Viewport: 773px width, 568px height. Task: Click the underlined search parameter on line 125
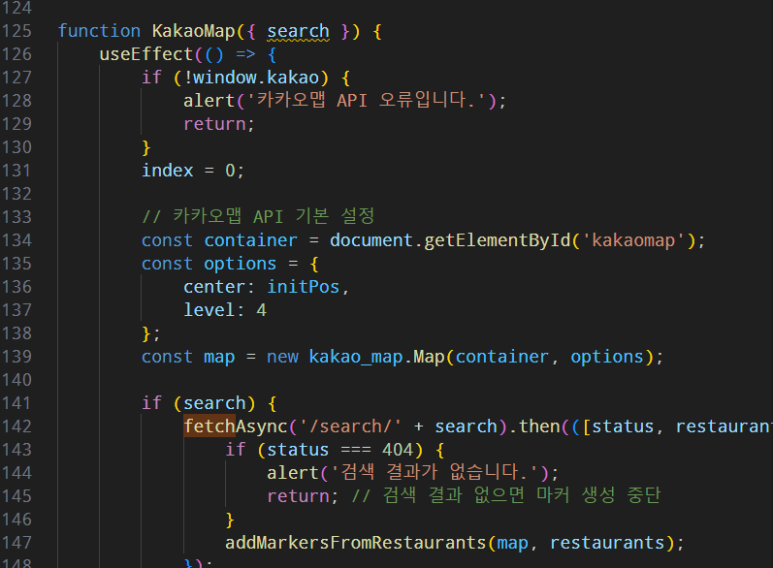pos(298,32)
